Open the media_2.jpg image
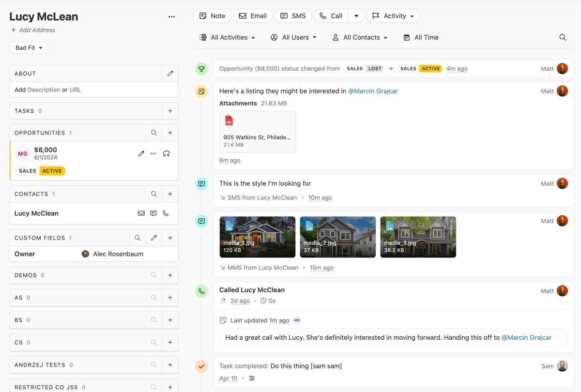581x392 pixels. [x=338, y=237]
